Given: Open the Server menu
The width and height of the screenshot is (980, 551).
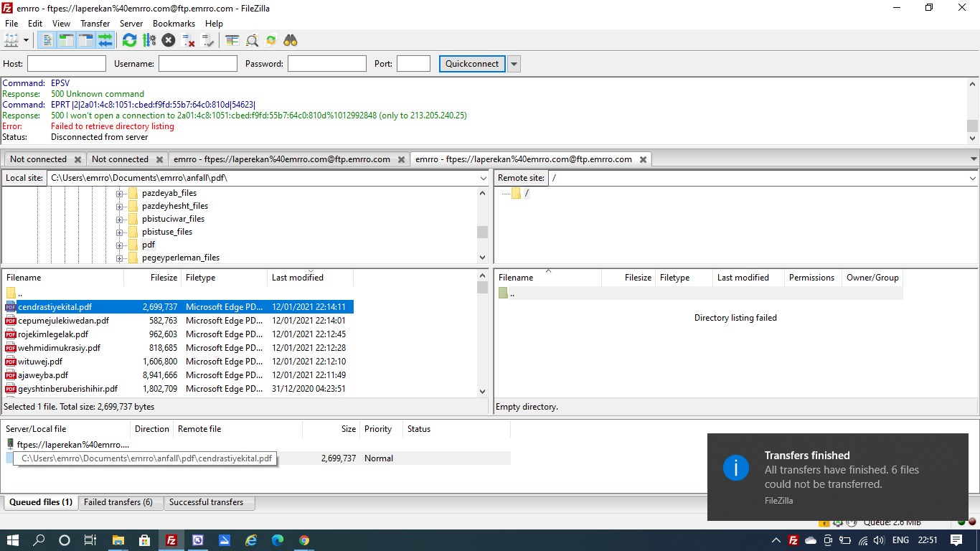Looking at the screenshot, I should click(x=131, y=24).
